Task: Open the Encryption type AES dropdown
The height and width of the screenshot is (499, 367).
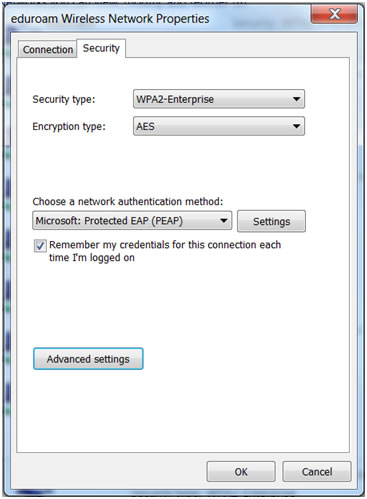Action: (x=219, y=126)
